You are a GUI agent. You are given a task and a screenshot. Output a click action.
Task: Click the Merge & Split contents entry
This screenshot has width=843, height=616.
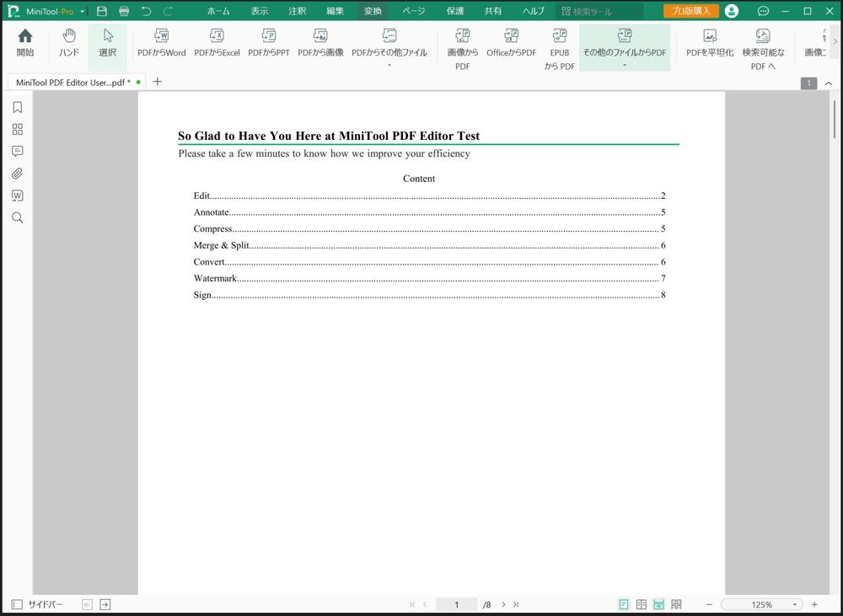(x=430, y=245)
